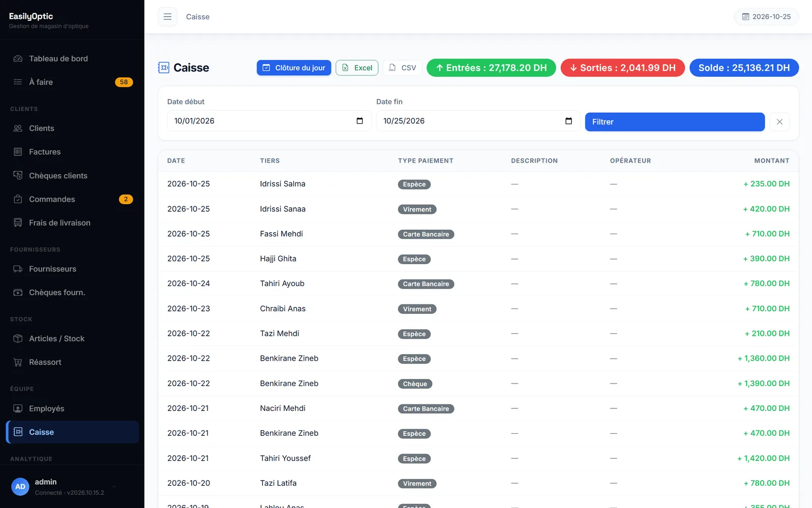Click the Commandes sidebar icon

point(18,199)
